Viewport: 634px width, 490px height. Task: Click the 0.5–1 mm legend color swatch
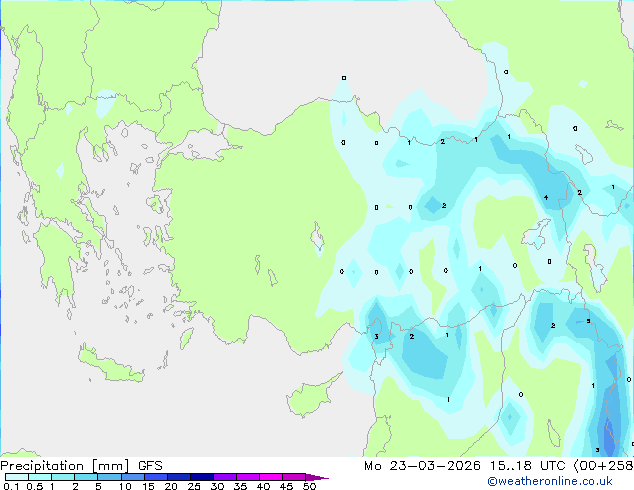(40, 477)
